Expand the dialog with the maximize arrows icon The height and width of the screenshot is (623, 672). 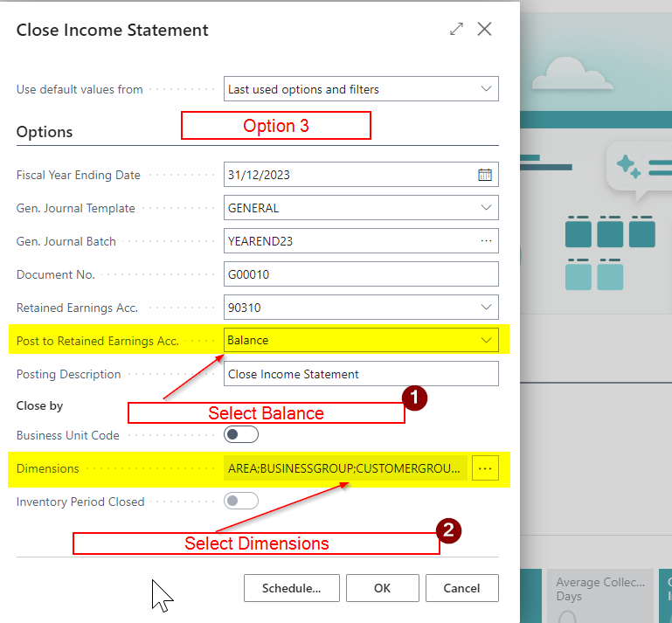(456, 29)
